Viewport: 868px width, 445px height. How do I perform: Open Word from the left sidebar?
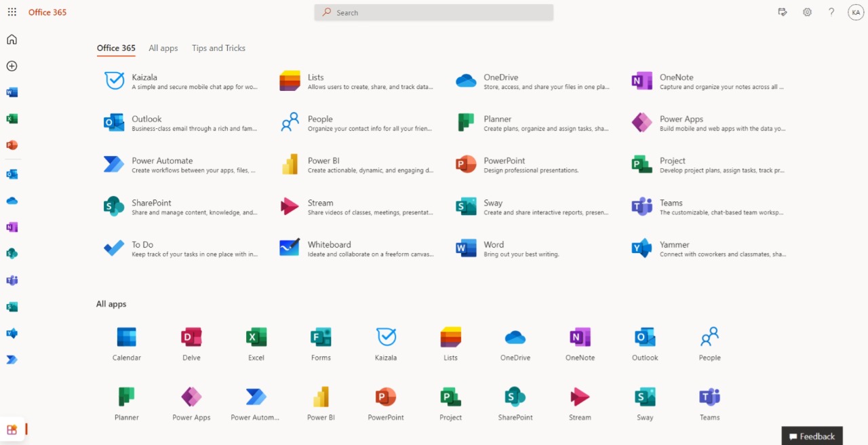(x=12, y=92)
